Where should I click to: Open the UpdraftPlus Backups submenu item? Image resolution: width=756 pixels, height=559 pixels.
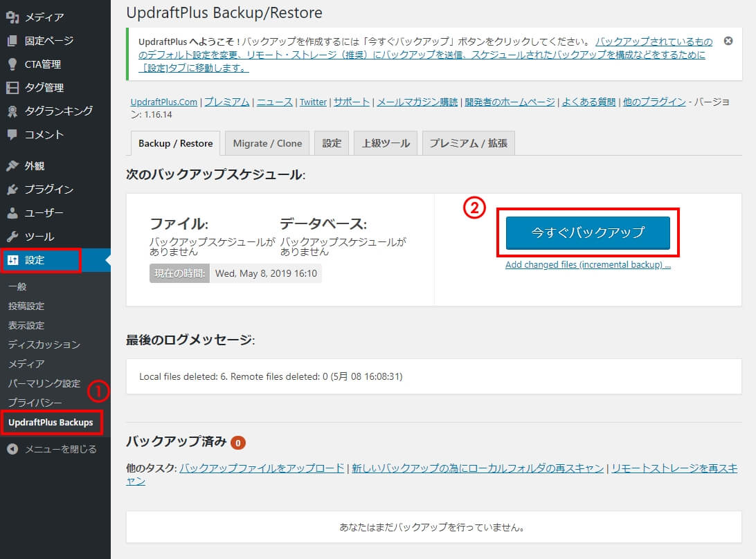pyautogui.click(x=51, y=422)
